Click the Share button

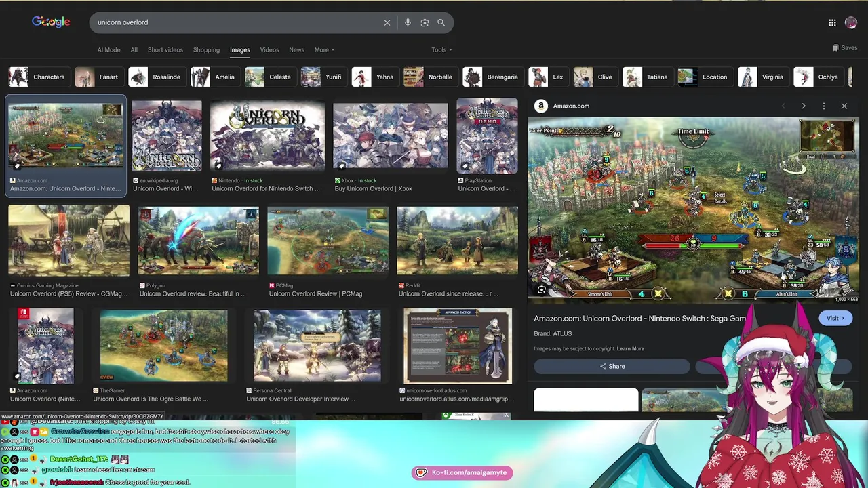pyautogui.click(x=612, y=367)
